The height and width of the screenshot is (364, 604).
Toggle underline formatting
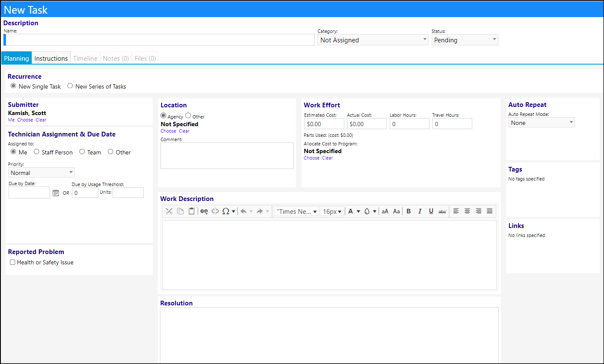click(431, 211)
